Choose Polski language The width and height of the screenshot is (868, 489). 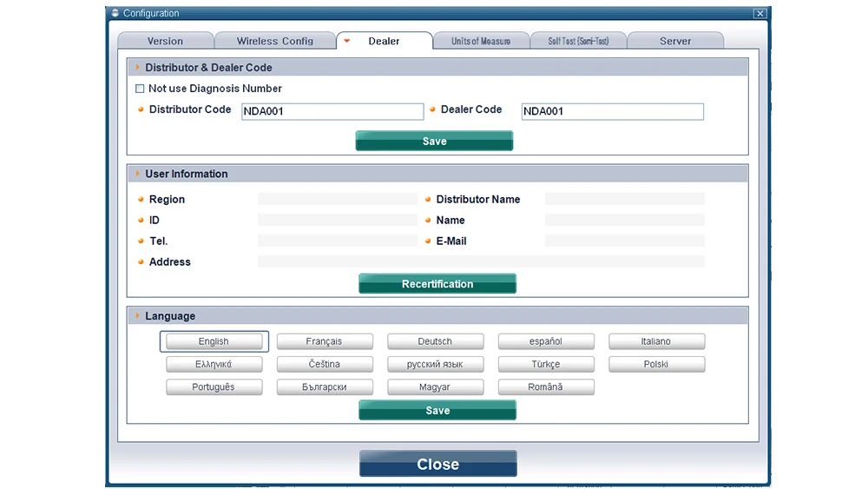[x=656, y=364]
